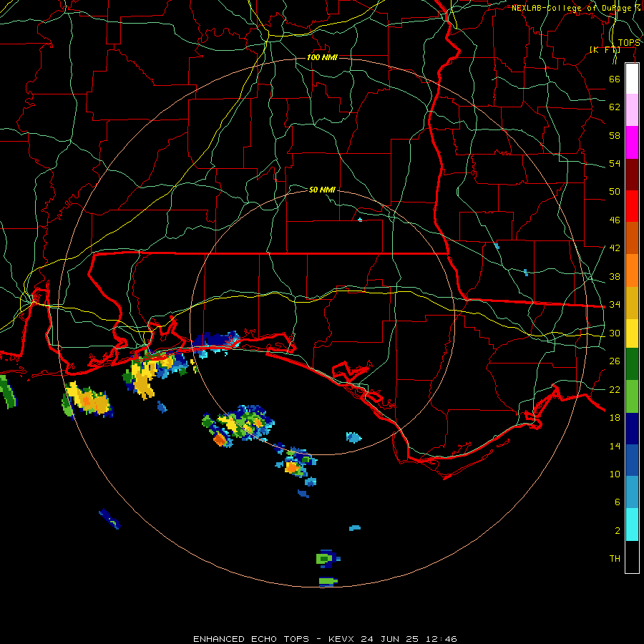Click the 22 value on the scale

(615, 389)
